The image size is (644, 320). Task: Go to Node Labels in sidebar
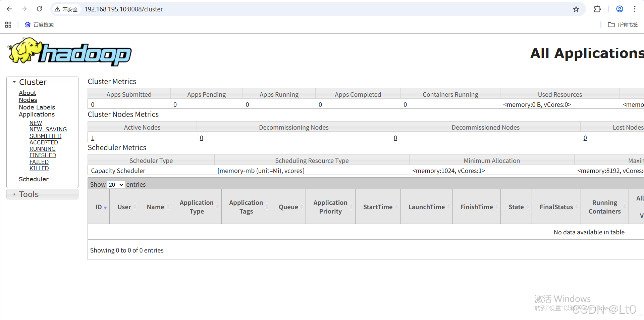point(37,107)
